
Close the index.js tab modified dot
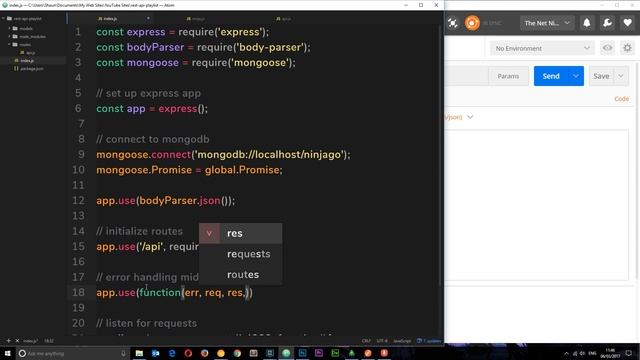click(148, 18)
